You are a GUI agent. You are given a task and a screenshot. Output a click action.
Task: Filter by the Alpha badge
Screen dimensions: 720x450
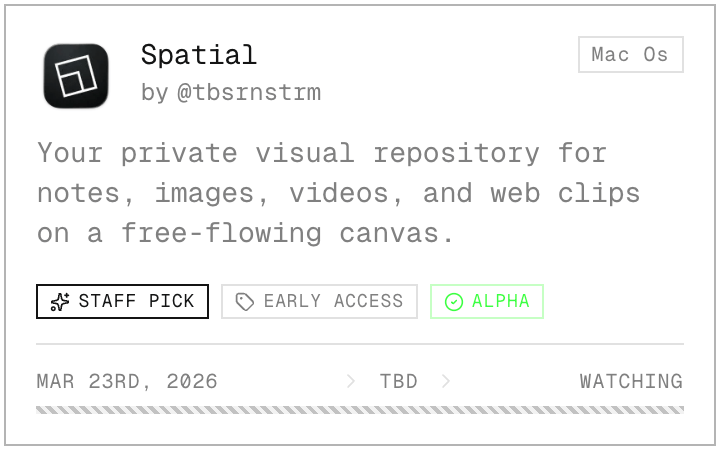[x=487, y=302]
